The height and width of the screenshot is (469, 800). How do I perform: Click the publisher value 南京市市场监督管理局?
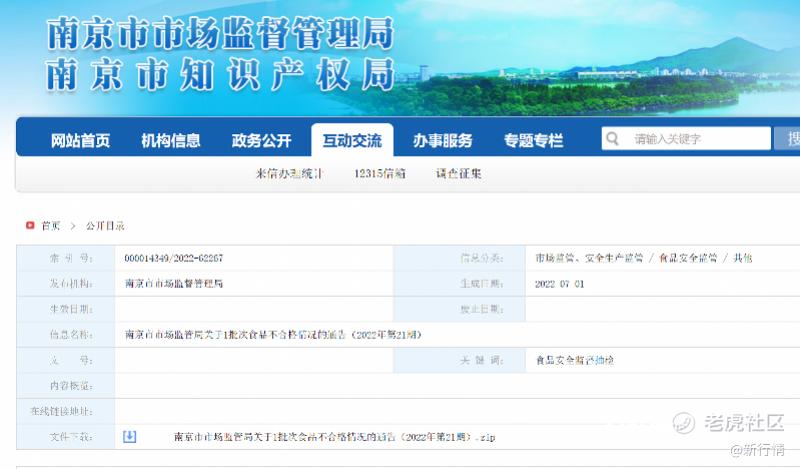[x=173, y=284]
